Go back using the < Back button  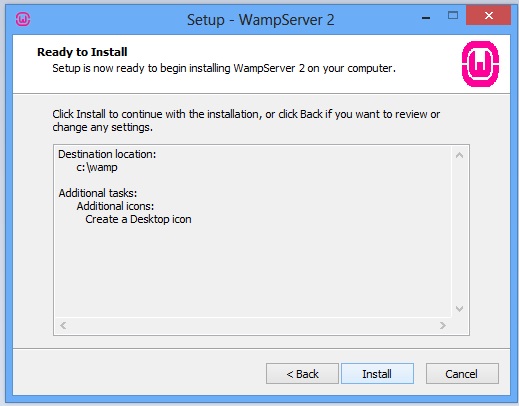click(302, 374)
